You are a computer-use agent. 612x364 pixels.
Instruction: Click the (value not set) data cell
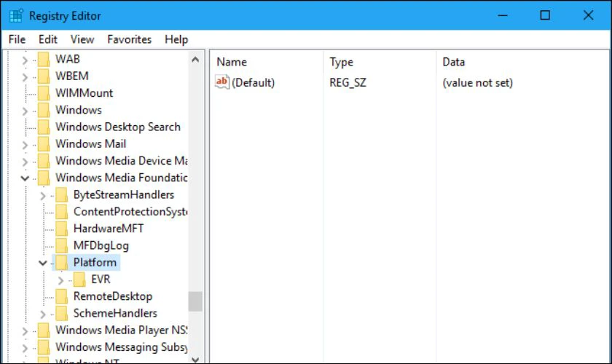click(x=477, y=83)
